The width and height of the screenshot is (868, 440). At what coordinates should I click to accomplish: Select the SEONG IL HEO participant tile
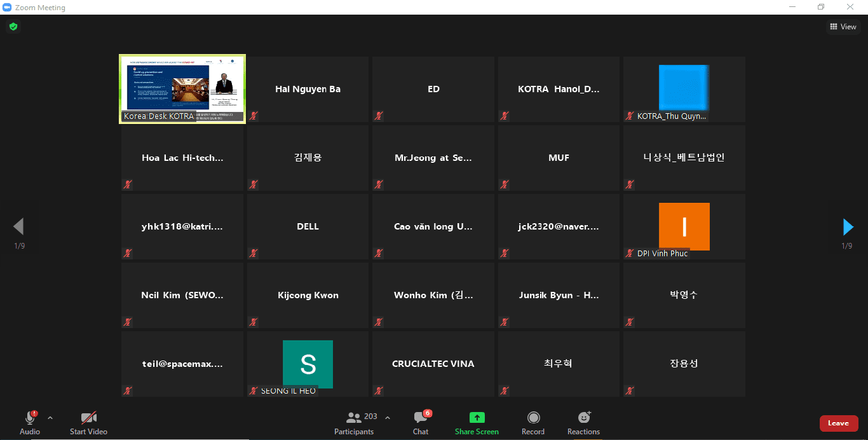tap(308, 364)
